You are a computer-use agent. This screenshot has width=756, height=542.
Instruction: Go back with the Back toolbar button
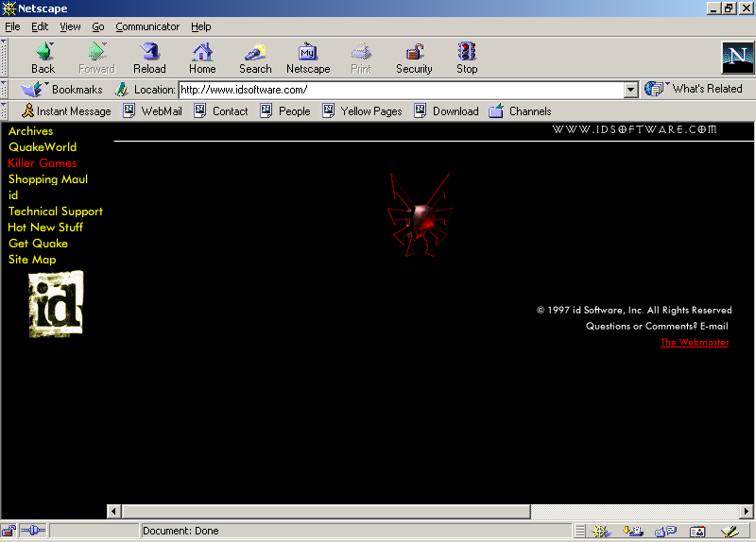[43, 58]
